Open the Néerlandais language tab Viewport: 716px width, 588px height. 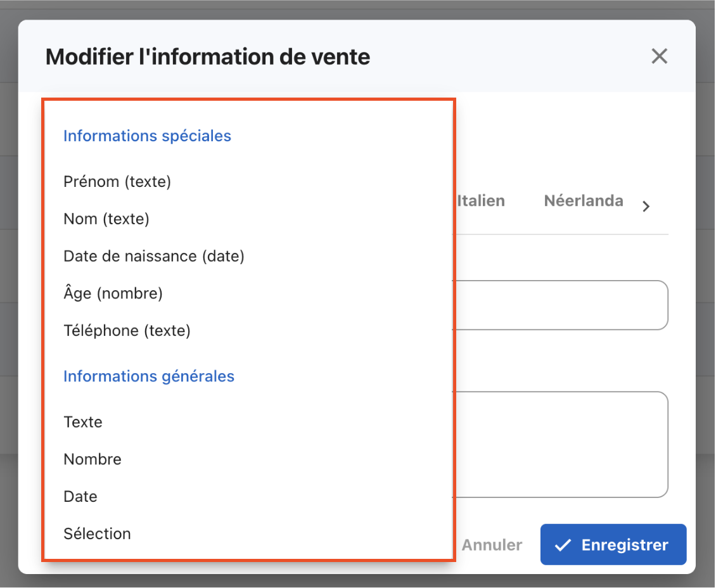coord(583,201)
